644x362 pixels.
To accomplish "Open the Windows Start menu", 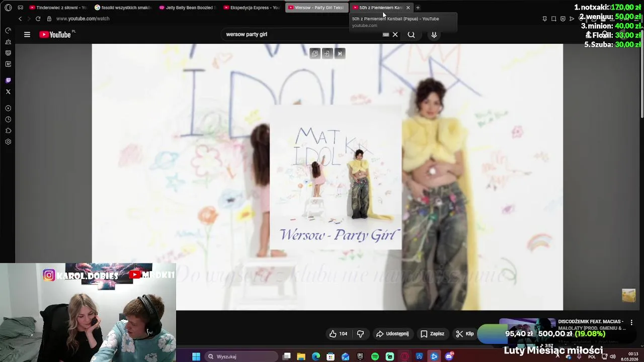I will point(196,356).
